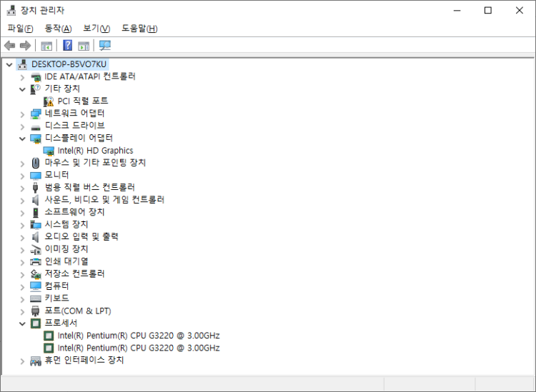Expand IDE ATA/ATAPI 컨트롤러 node
Viewport: 536px width, 392px height.
point(22,77)
